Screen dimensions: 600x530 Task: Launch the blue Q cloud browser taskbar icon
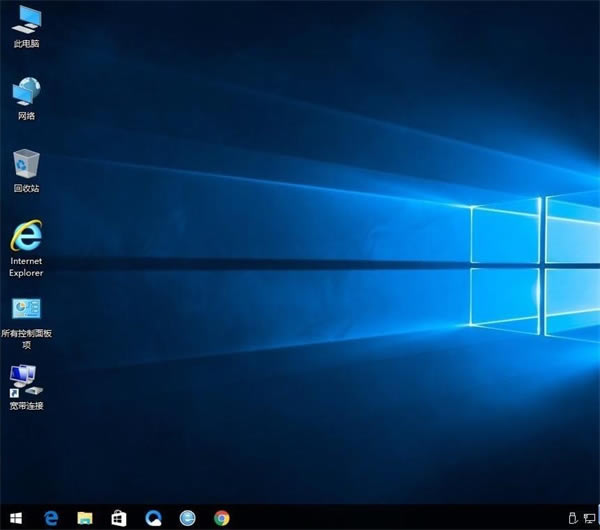(153, 518)
